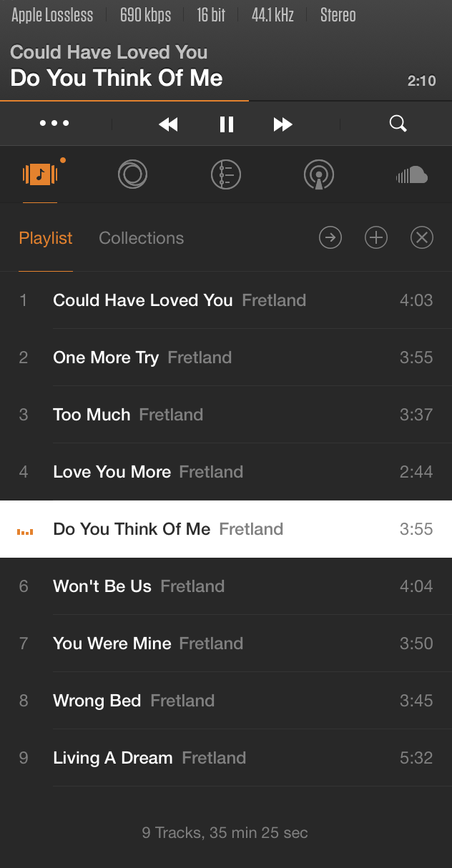
Task: Open the radio stations circle icon
Action: point(132,174)
